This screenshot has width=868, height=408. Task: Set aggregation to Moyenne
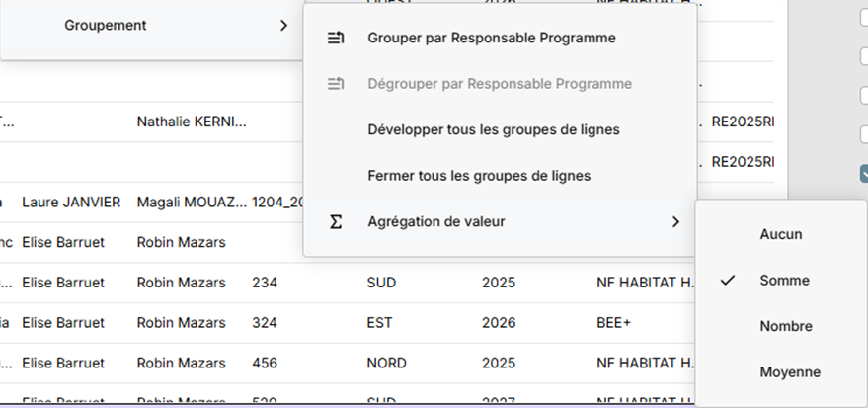789,372
